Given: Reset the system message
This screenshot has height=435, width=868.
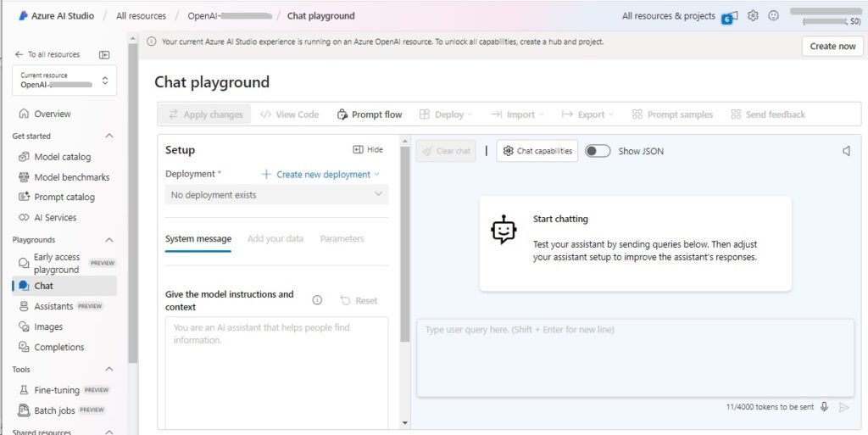Looking at the screenshot, I should (359, 300).
